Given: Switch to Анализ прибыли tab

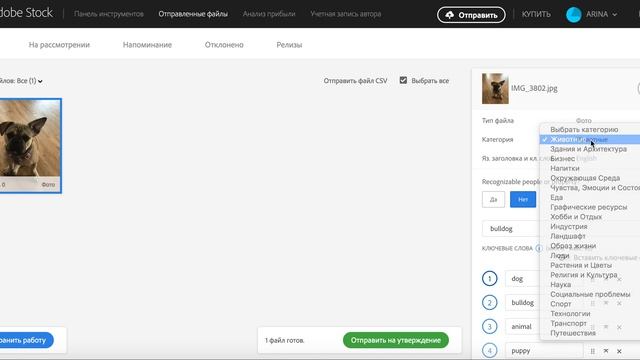Looking at the screenshot, I should tap(269, 14).
